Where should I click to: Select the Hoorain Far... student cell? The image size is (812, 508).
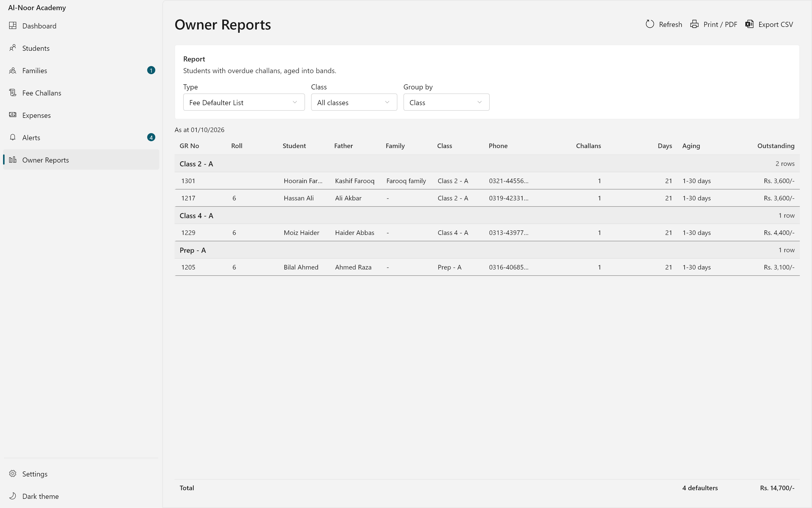point(303,181)
